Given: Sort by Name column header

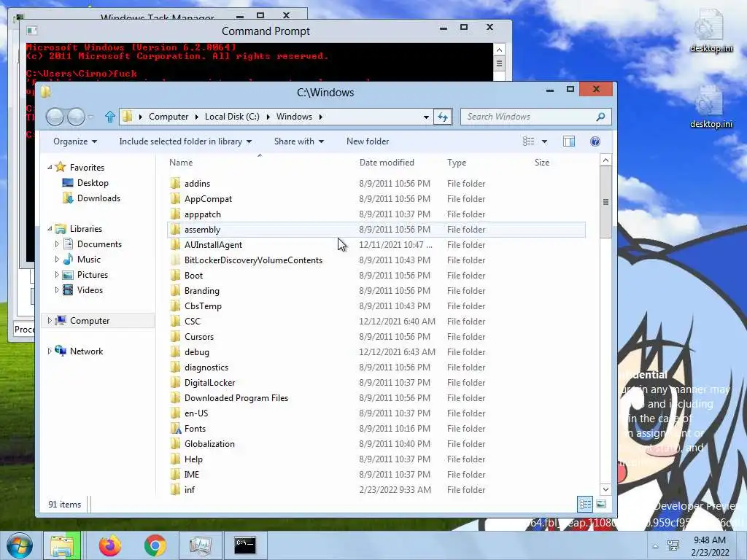Looking at the screenshot, I should tap(181, 163).
